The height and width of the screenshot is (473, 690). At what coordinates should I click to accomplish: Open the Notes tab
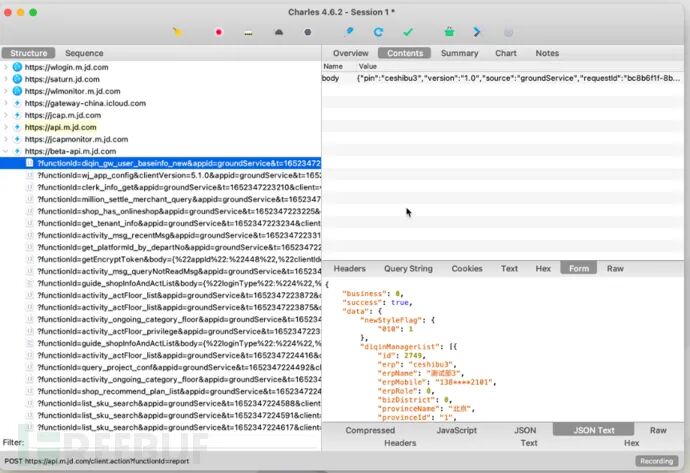pos(547,53)
